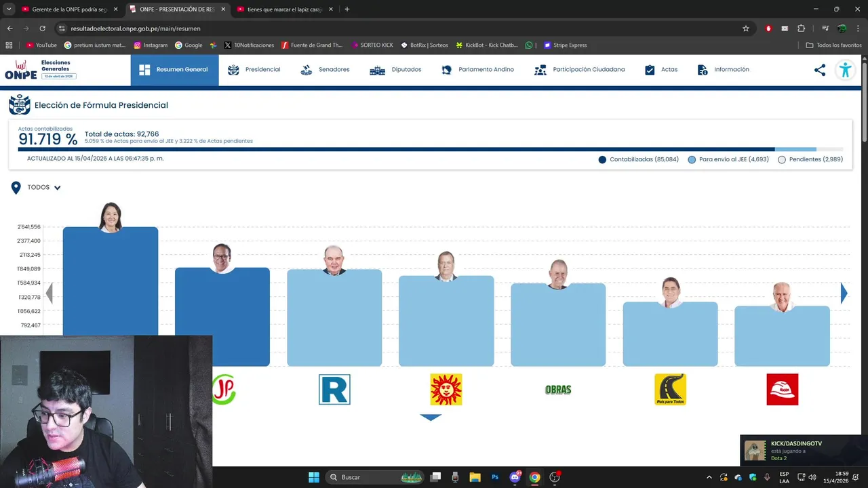The image size is (868, 488).
Task: Select the first candidate's tallest bar
Action: (x=111, y=281)
